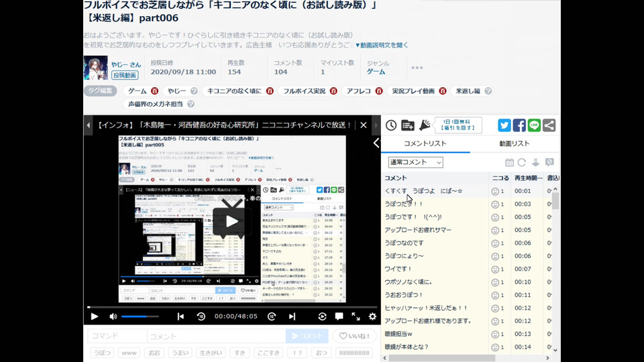Viewport: 644px width, 362px height.
Task: Open the ゲーム tag dictionary icon
Action: (x=154, y=91)
